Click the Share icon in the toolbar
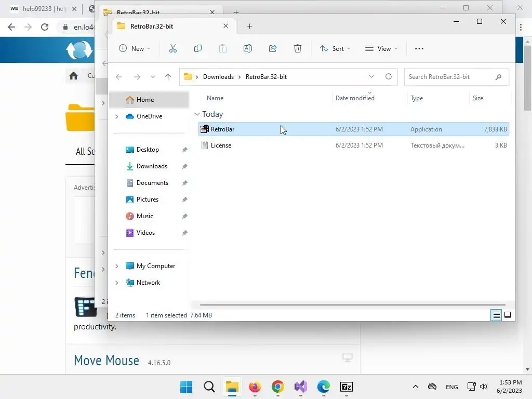This screenshot has height=399, width=532. pyautogui.click(x=273, y=48)
